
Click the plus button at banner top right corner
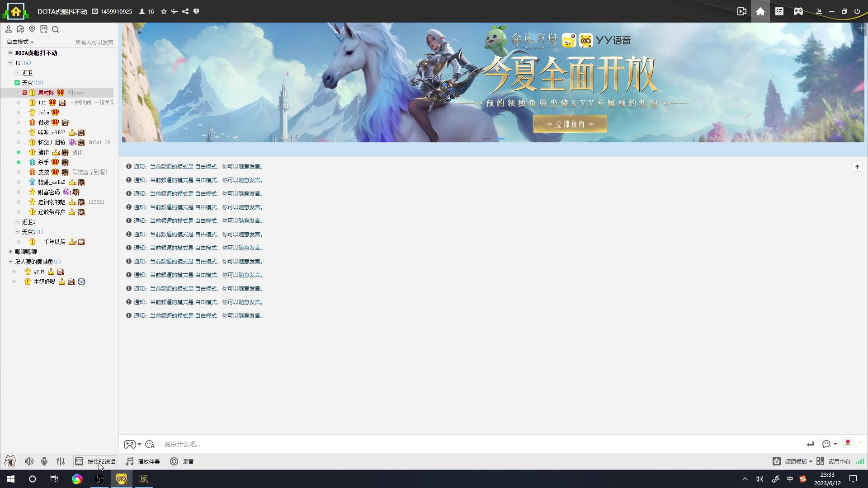pos(862,28)
